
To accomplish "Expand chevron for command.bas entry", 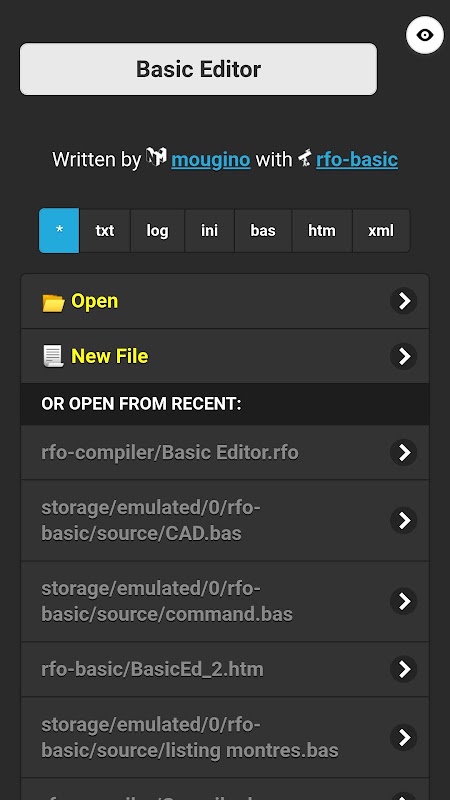I will (404, 602).
